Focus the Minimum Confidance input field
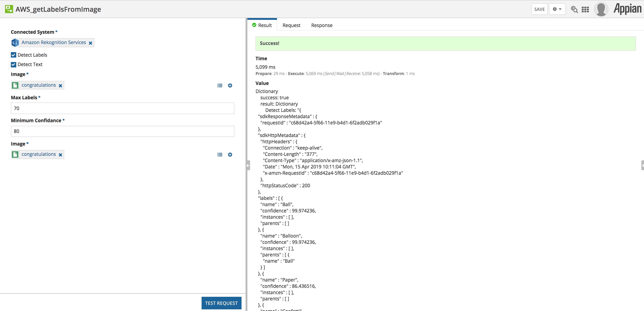The image size is (644, 311). (122, 131)
